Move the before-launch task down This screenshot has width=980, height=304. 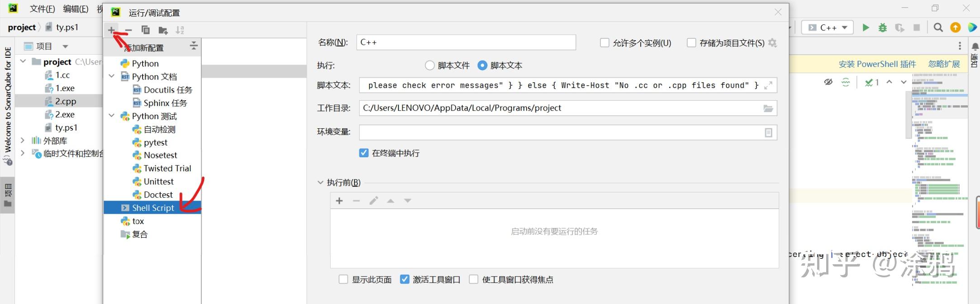point(408,201)
